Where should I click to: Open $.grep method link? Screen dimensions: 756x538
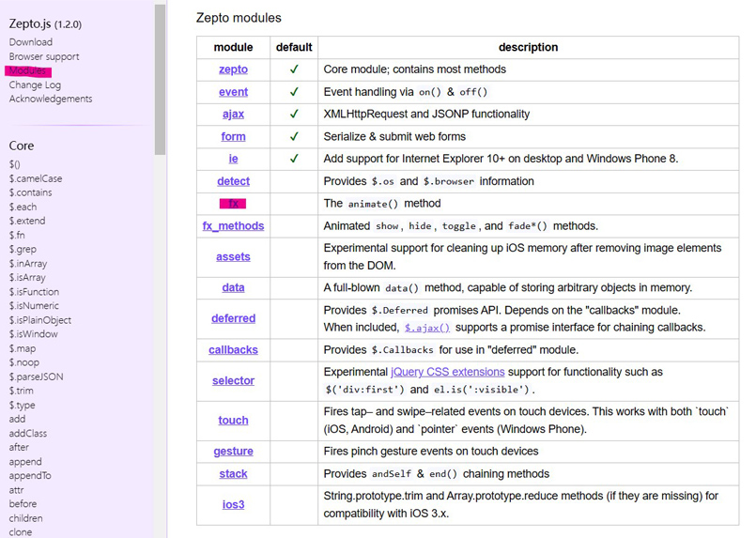[x=23, y=249]
